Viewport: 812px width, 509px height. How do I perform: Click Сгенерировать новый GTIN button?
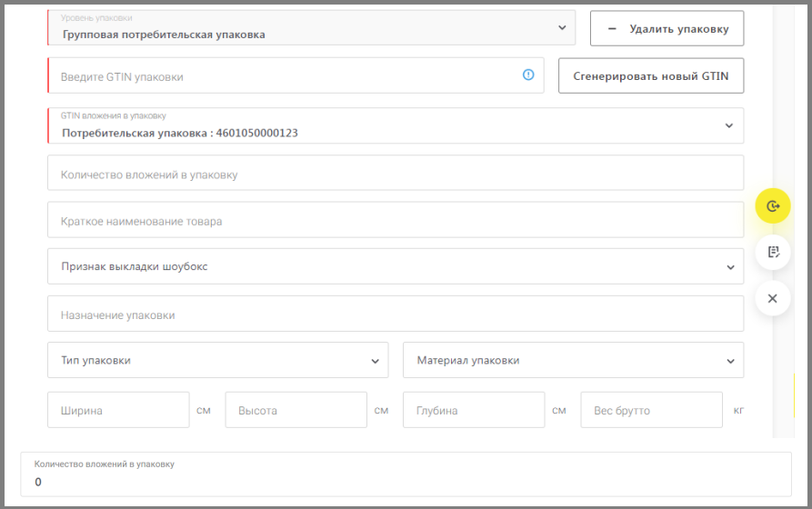(651, 76)
